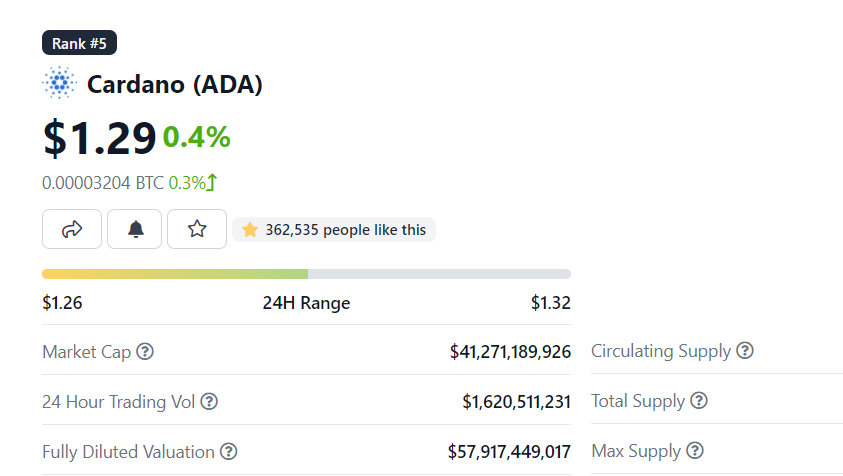Click the $41,271,189,926 market cap value

510,352
